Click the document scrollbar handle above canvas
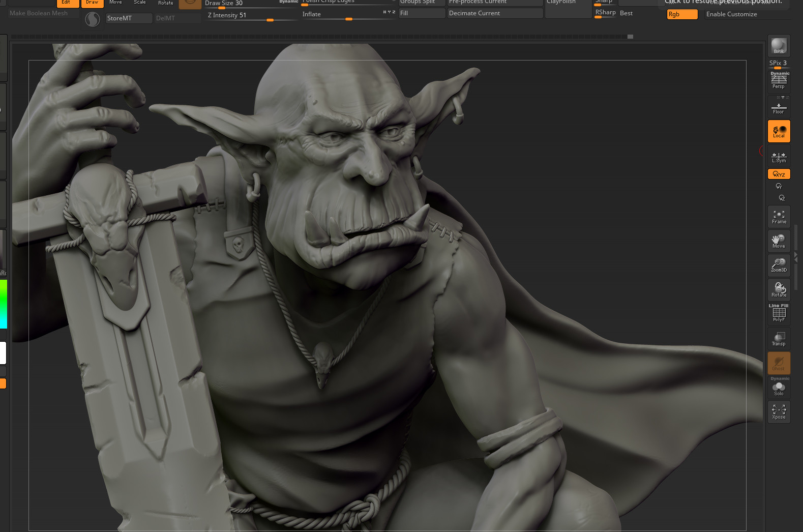 coord(630,37)
